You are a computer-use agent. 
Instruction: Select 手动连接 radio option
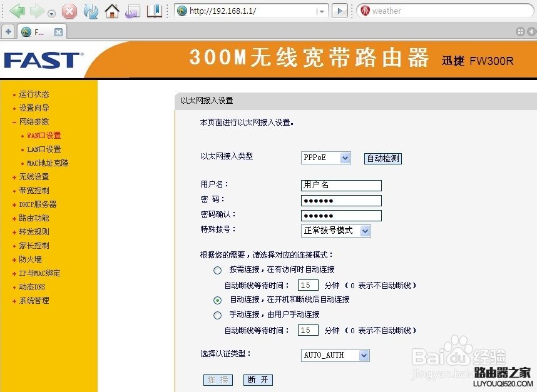[217, 315]
